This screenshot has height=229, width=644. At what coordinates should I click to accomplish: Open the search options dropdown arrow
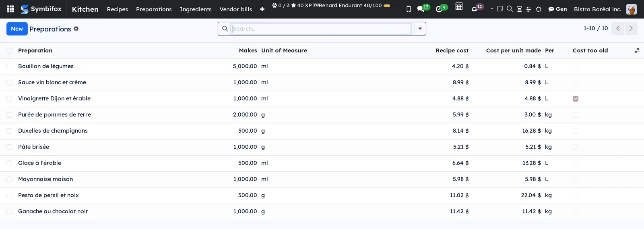(x=420, y=29)
